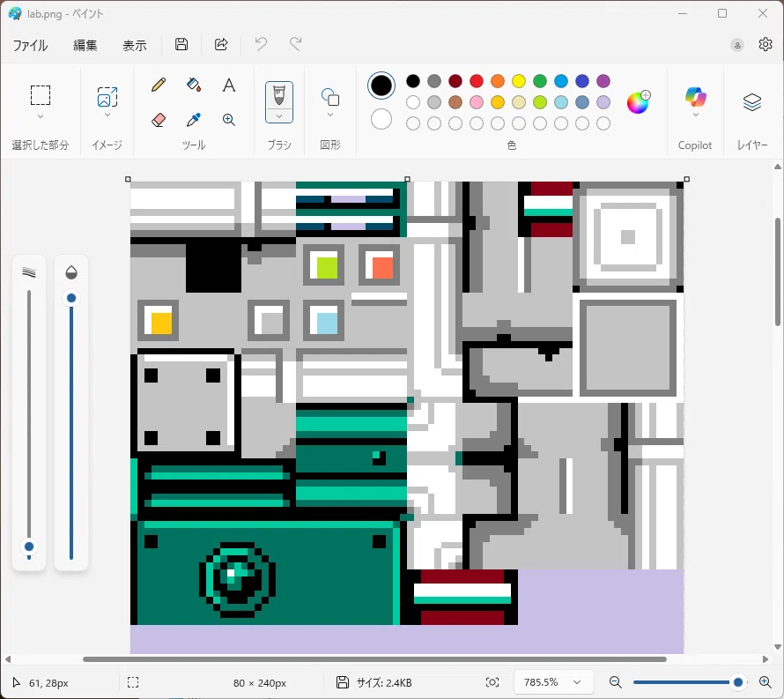
Task: Open the Copilot tools
Action: [695, 97]
